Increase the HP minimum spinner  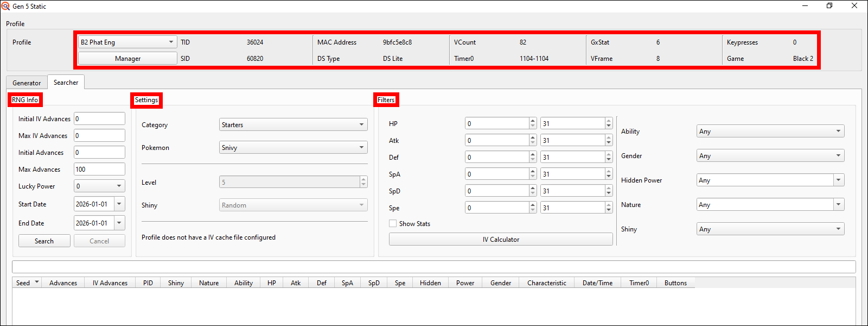point(533,121)
